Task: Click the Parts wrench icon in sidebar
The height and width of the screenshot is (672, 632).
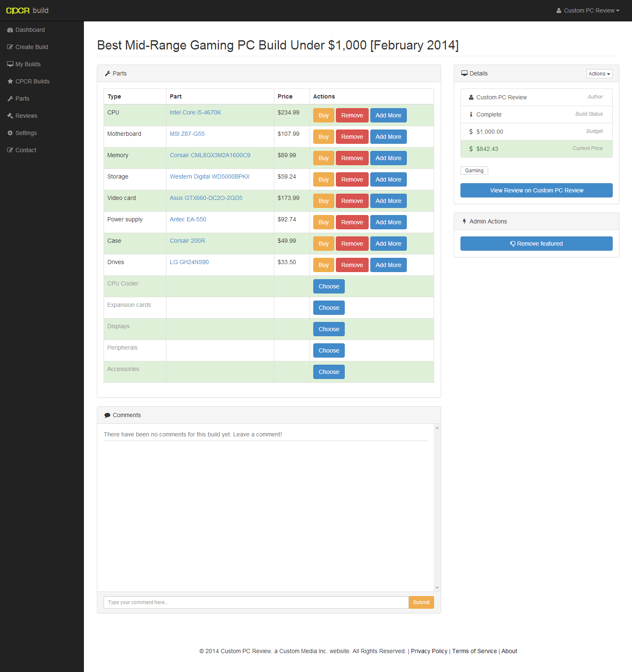Action: (x=10, y=99)
